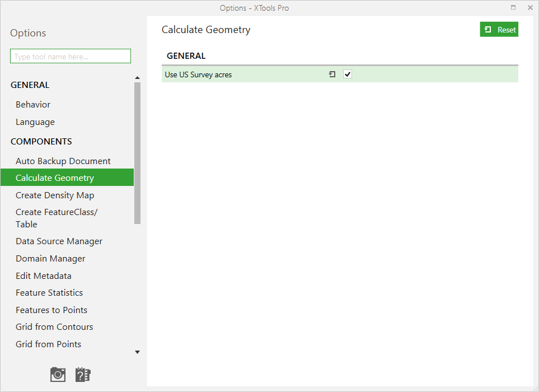The height and width of the screenshot is (392, 539).
Task: Select Edit Metadata in the components list
Action: (x=44, y=276)
